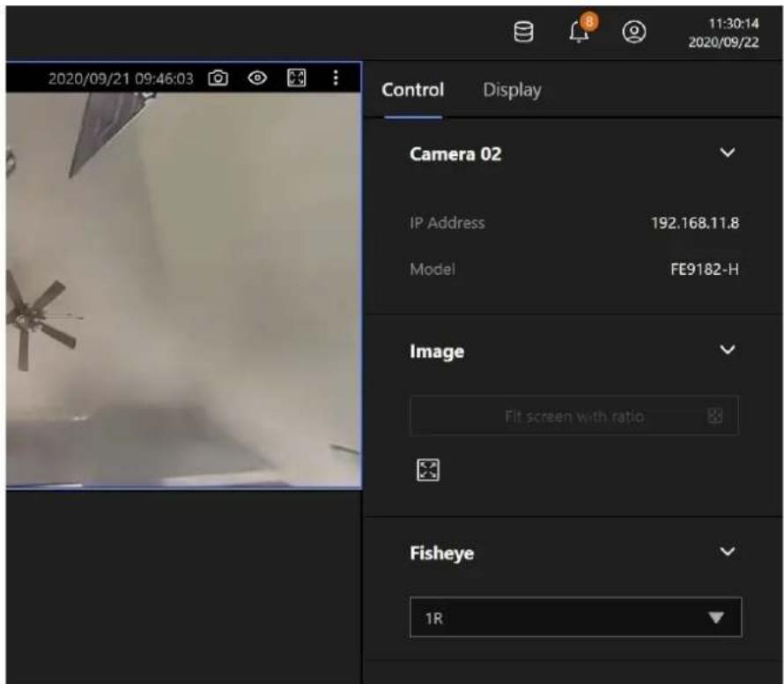
Task: Click the fit-to-screen icon under Image
Action: 428,470
